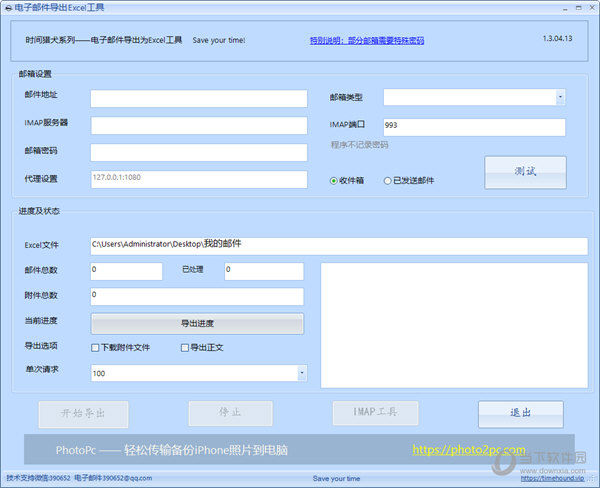Click the PhotoPc advertisement banner text
This screenshot has width=600, height=488.
(x=172, y=450)
